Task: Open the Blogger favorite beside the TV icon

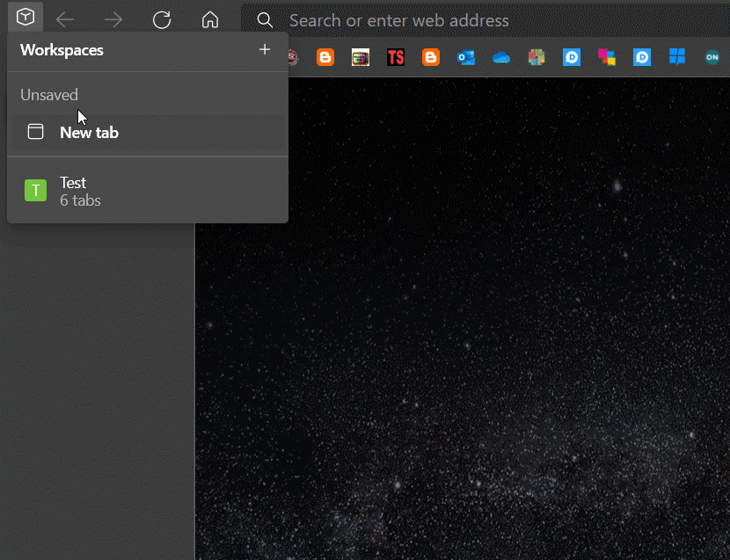Action: (x=325, y=57)
